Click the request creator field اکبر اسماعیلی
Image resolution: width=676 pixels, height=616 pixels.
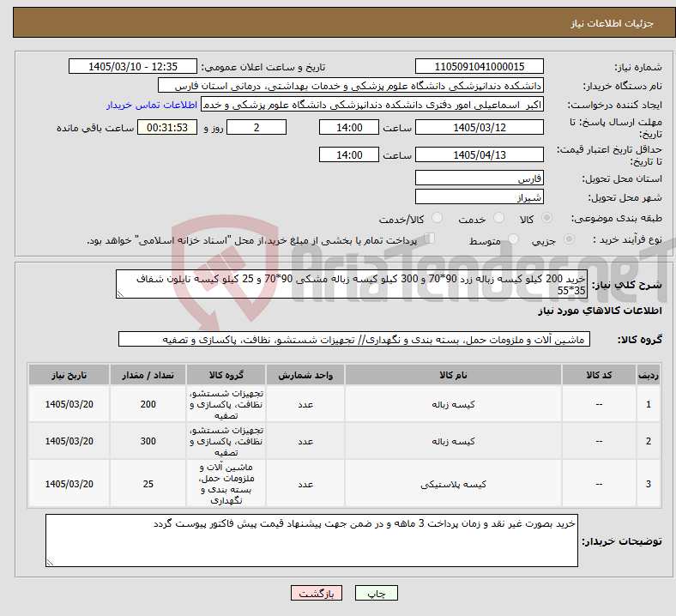click(371, 105)
